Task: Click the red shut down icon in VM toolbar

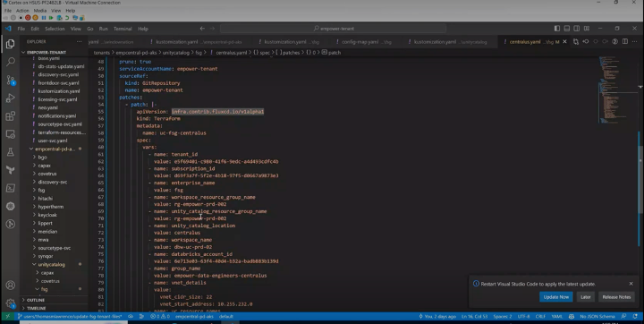Action: (28, 18)
